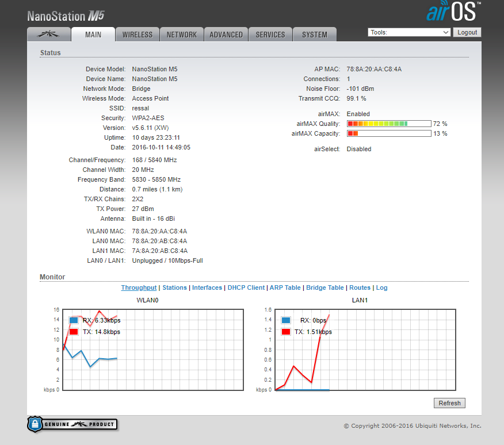Click the 168 / 5840 MHz frequency value

(154, 160)
